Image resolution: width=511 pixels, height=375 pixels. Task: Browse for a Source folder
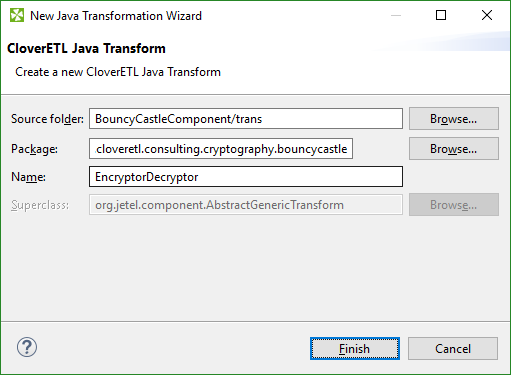click(x=454, y=119)
